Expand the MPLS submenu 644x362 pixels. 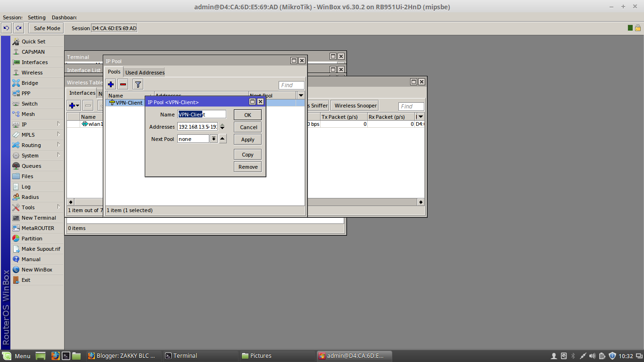point(37,135)
